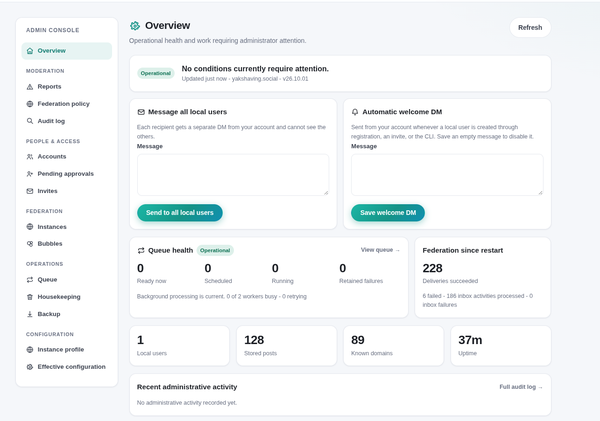Click the Reports warning triangle icon
600x421 pixels.
pyautogui.click(x=30, y=87)
